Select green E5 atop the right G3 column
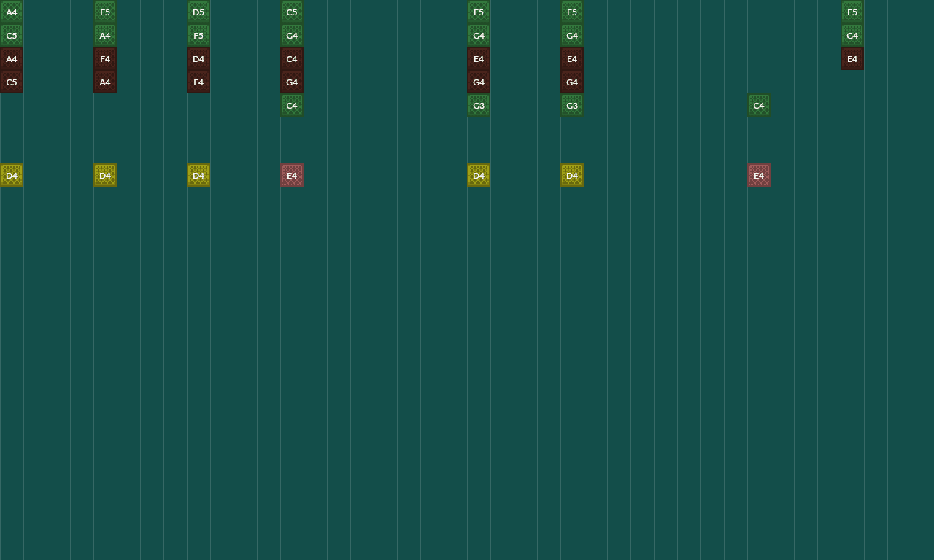This screenshot has width=934, height=560. pos(572,12)
